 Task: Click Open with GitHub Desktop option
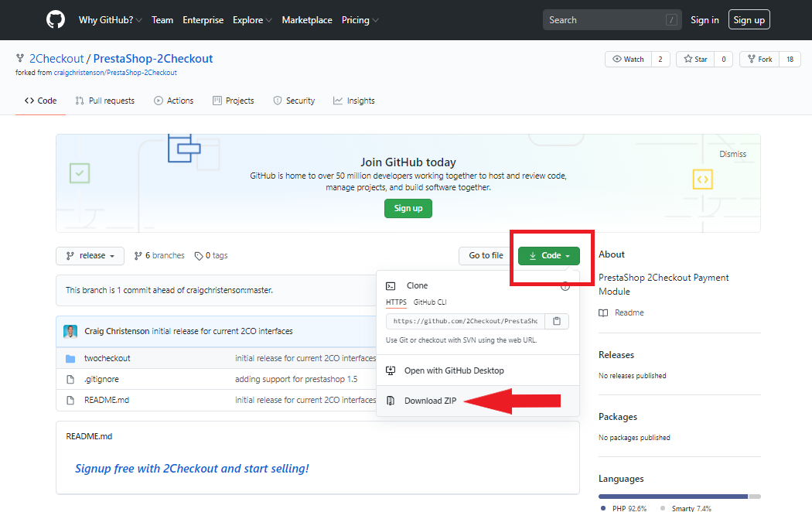click(477, 370)
